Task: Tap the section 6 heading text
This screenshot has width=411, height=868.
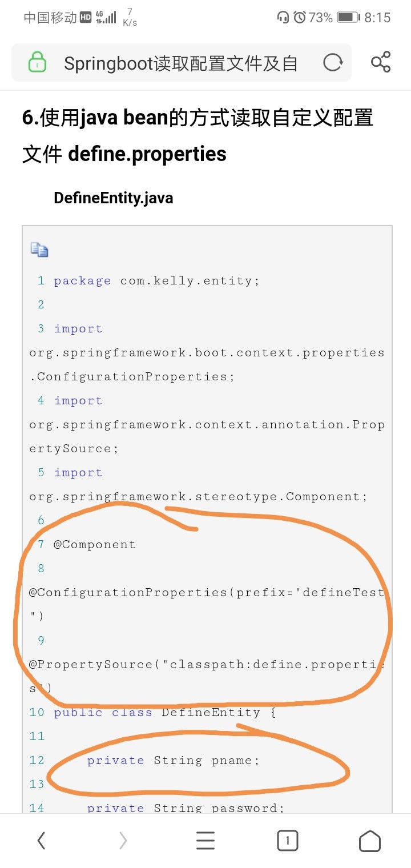Action: [x=198, y=136]
